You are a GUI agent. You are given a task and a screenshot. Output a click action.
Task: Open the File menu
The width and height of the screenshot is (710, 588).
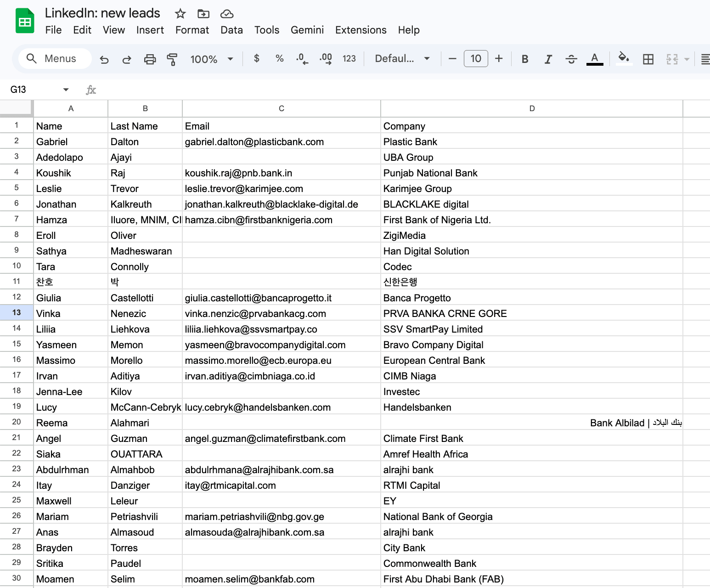[53, 30]
